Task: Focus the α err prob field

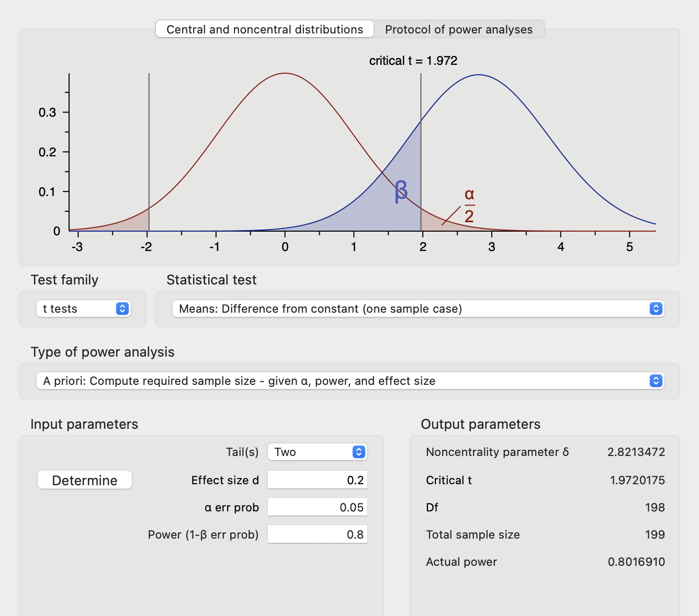Action: click(x=317, y=507)
